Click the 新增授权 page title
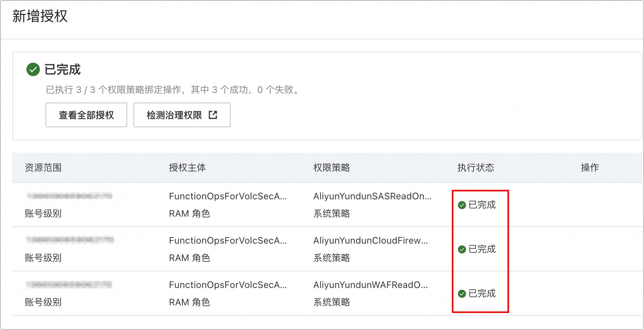Image resolution: width=644 pixels, height=330 pixels. (40, 16)
